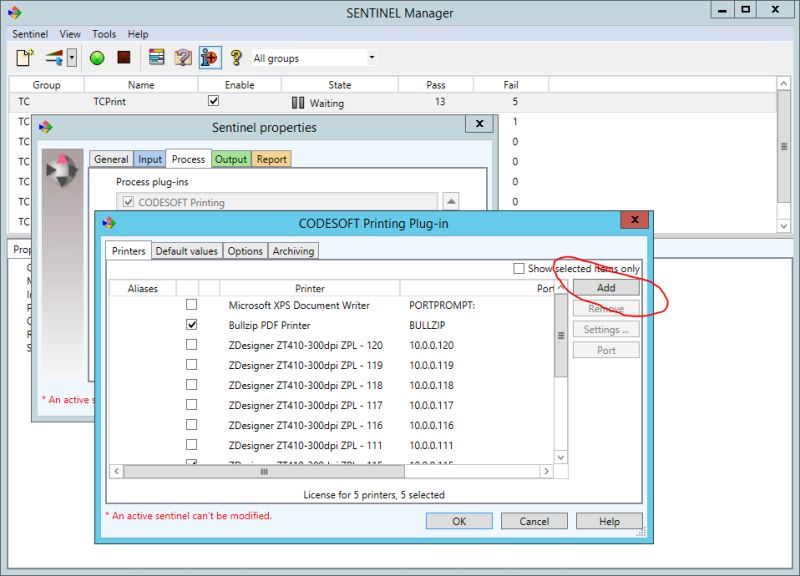The image size is (800, 576).
Task: Click the Add printer button
Action: tap(606, 288)
